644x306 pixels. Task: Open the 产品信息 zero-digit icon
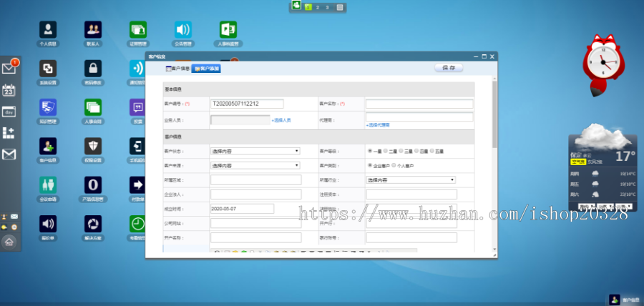(93, 185)
